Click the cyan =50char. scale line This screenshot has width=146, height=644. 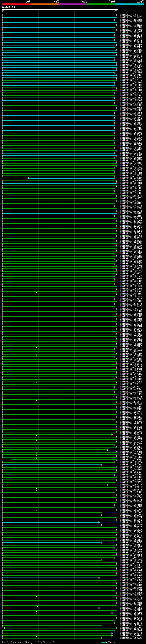[x=103, y=642]
